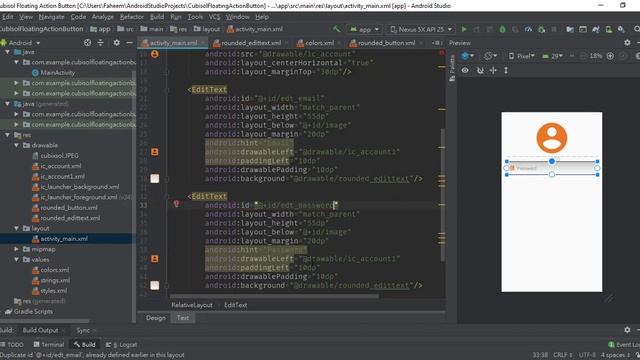Image resolution: width=640 pixels, height=360 pixels.
Task: Hide the Project panel with minus icon
Action: click(x=129, y=42)
